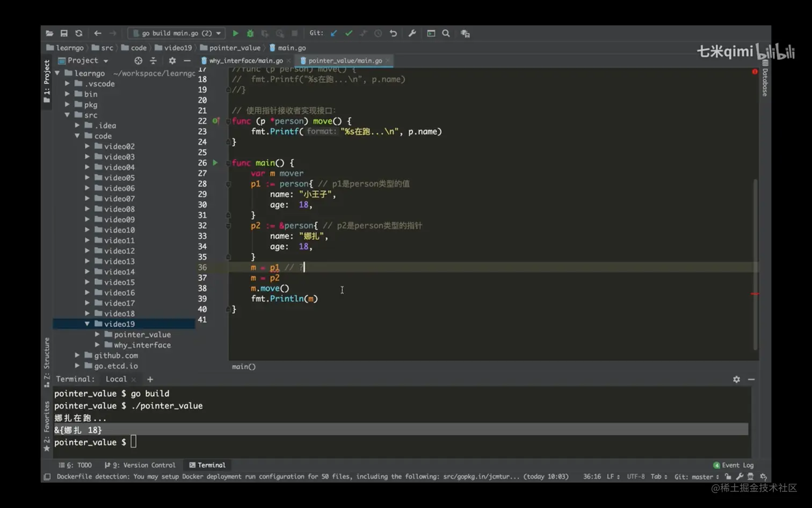The height and width of the screenshot is (508, 812).
Task: Click the green Run button in toolbar
Action: (235, 33)
